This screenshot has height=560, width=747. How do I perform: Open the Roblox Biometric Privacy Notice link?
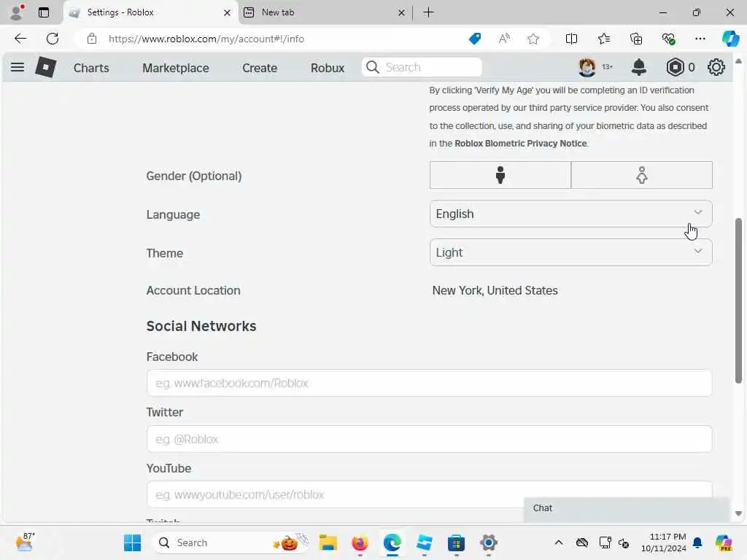(x=520, y=144)
